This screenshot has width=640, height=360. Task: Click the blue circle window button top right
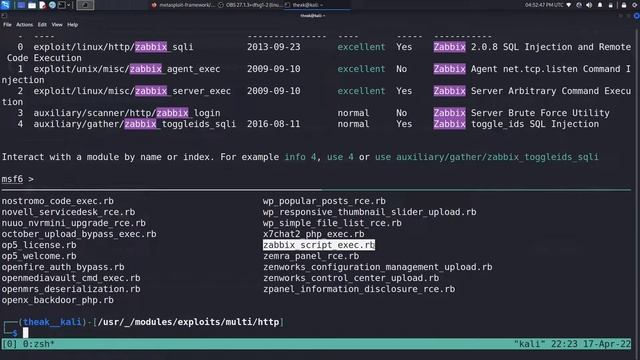(x=637, y=16)
